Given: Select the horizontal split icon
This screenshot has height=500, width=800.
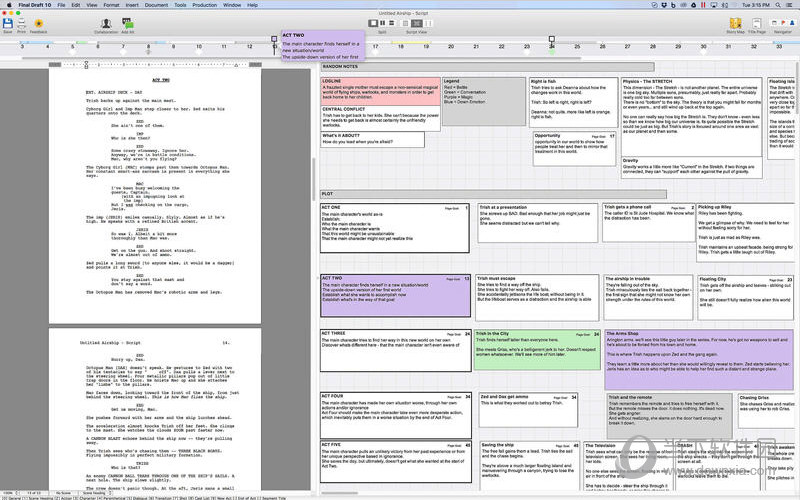Looking at the screenshot, I should [x=392, y=23].
